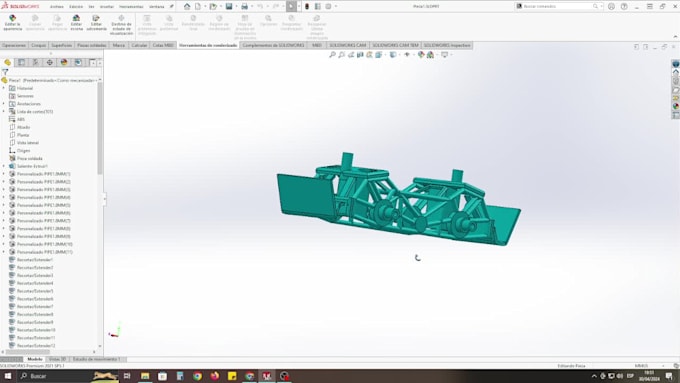Print using the printer icon
Image resolution: width=680 pixels, height=383 pixels.
[245, 6]
